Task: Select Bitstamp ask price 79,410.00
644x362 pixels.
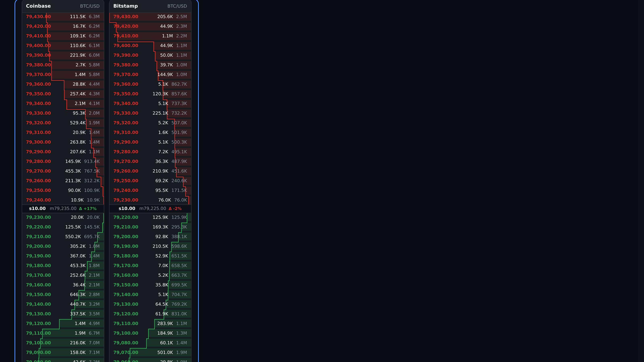Action: 126,36
